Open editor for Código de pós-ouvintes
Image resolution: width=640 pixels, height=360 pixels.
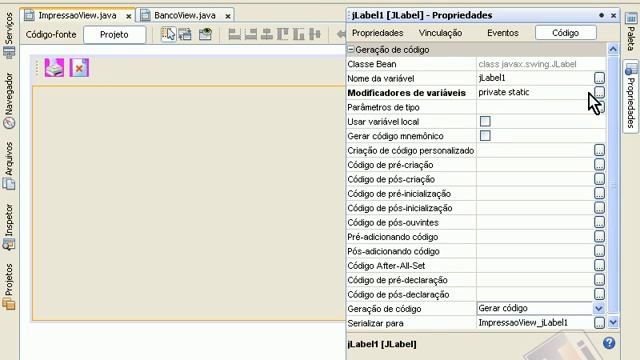point(599,222)
